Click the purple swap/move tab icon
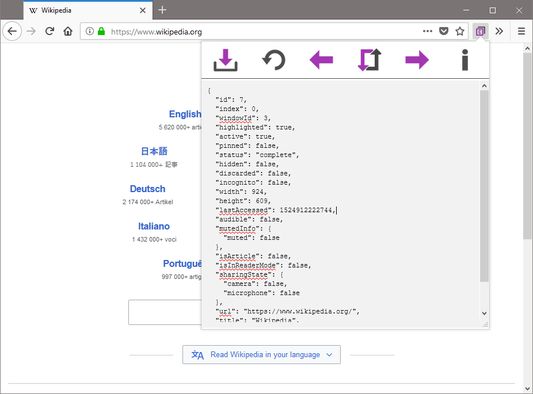 (x=369, y=60)
